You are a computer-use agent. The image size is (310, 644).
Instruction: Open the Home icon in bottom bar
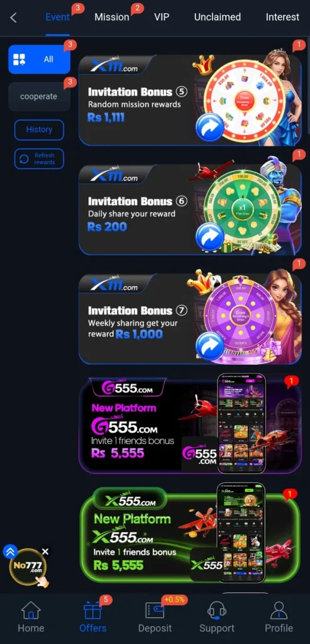[x=31, y=610]
